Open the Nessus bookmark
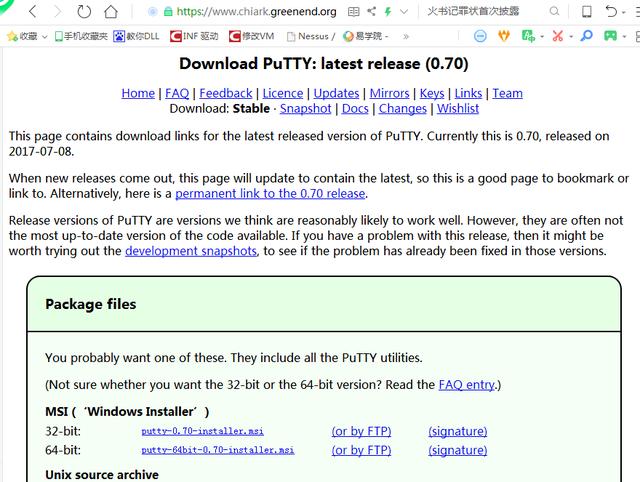The height and width of the screenshot is (482, 640). (x=311, y=37)
